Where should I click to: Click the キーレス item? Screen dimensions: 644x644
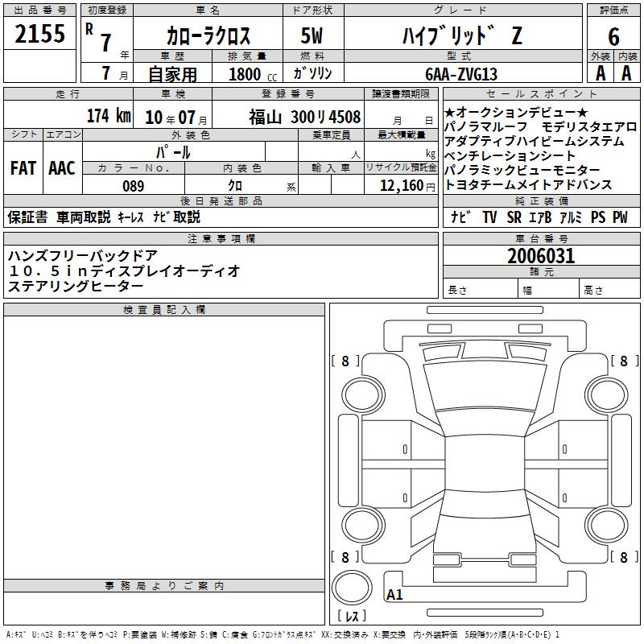(x=130, y=217)
